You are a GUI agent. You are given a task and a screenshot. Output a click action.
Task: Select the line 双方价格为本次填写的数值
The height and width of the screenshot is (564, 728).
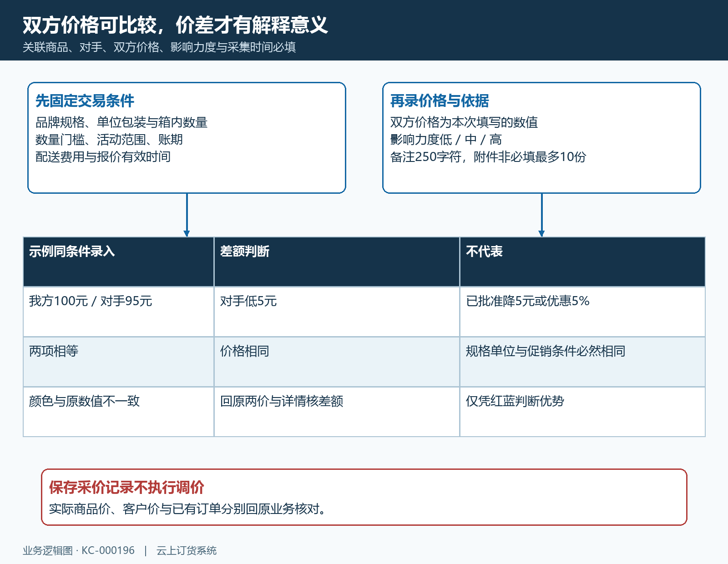464,122
